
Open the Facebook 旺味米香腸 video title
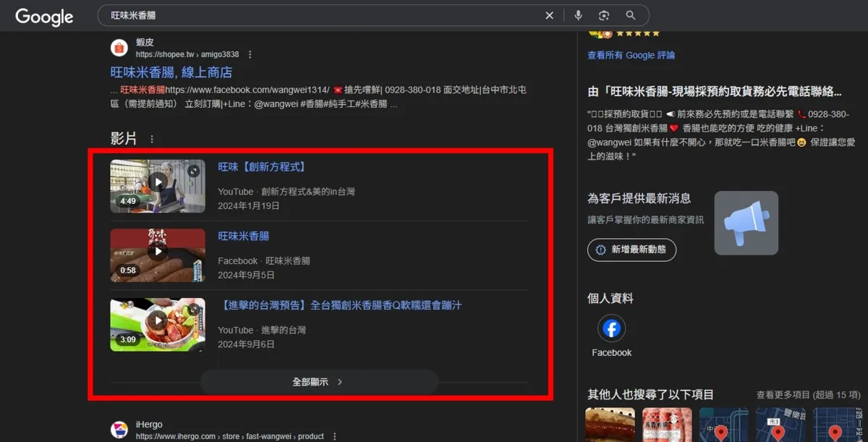tap(243, 237)
